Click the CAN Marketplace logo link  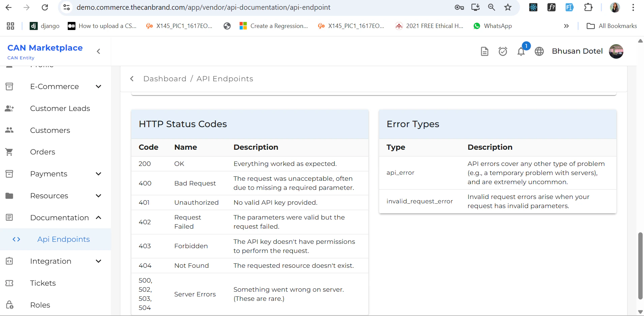pos(45,48)
